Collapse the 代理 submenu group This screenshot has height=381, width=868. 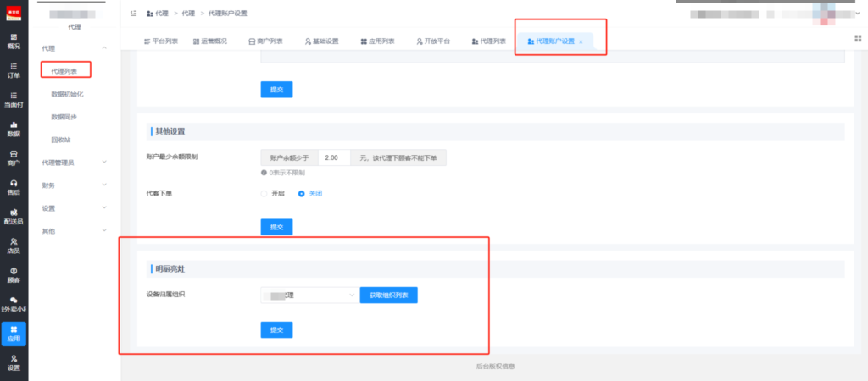click(x=75, y=48)
